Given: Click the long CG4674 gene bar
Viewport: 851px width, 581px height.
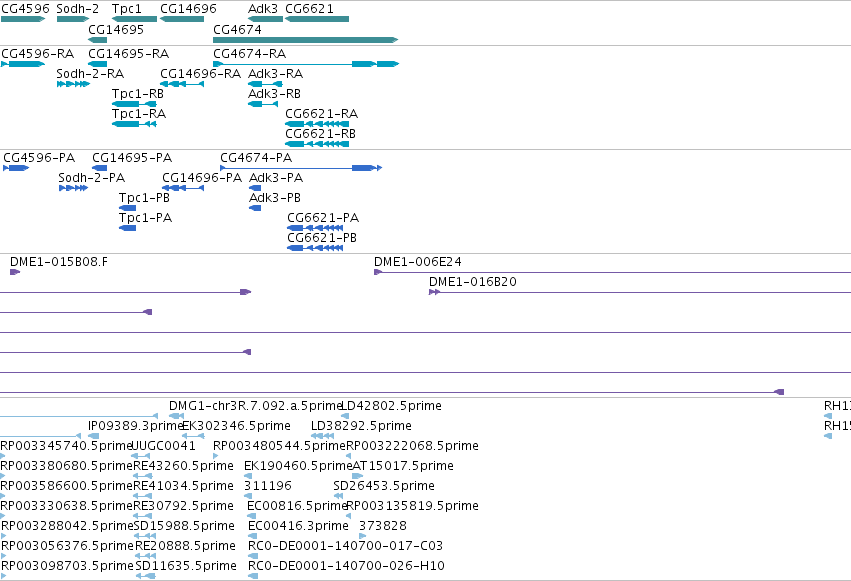Looking at the screenshot, I should tap(306, 40).
